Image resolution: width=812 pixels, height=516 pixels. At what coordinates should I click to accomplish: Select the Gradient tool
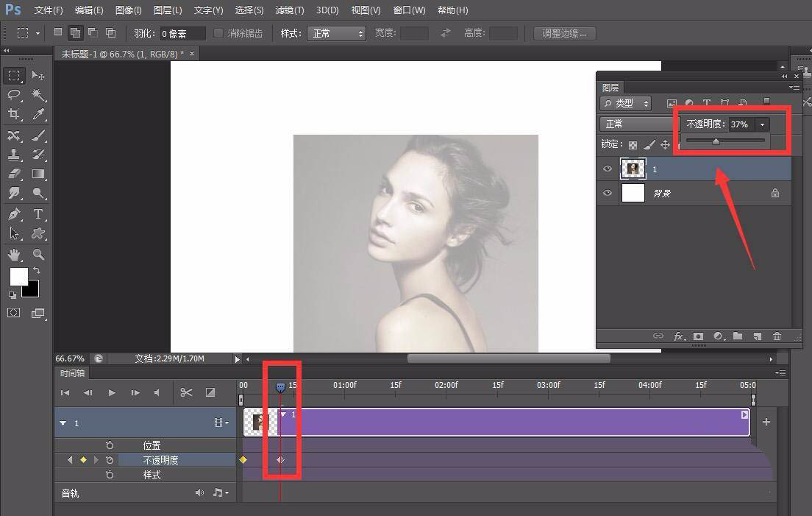click(38, 174)
